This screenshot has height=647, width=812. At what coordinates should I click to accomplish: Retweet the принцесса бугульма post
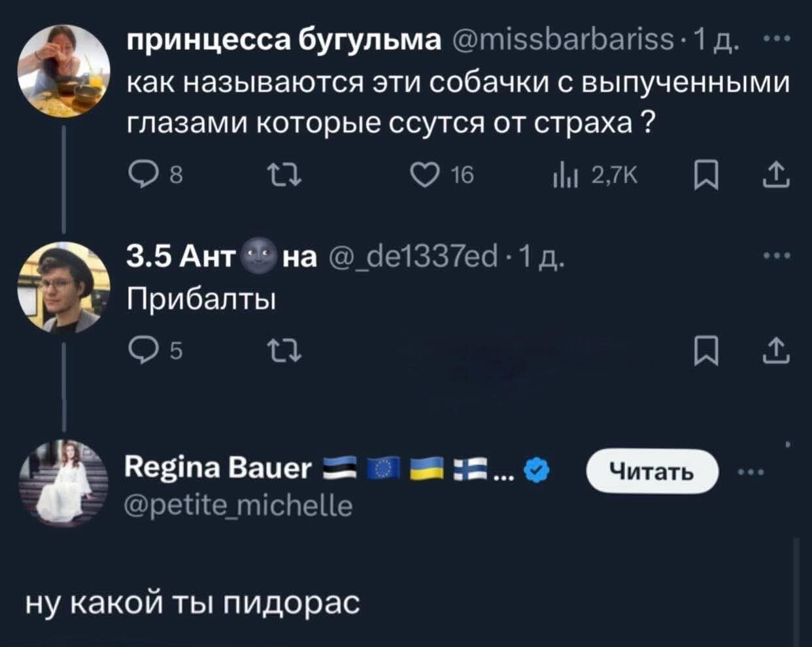(284, 175)
